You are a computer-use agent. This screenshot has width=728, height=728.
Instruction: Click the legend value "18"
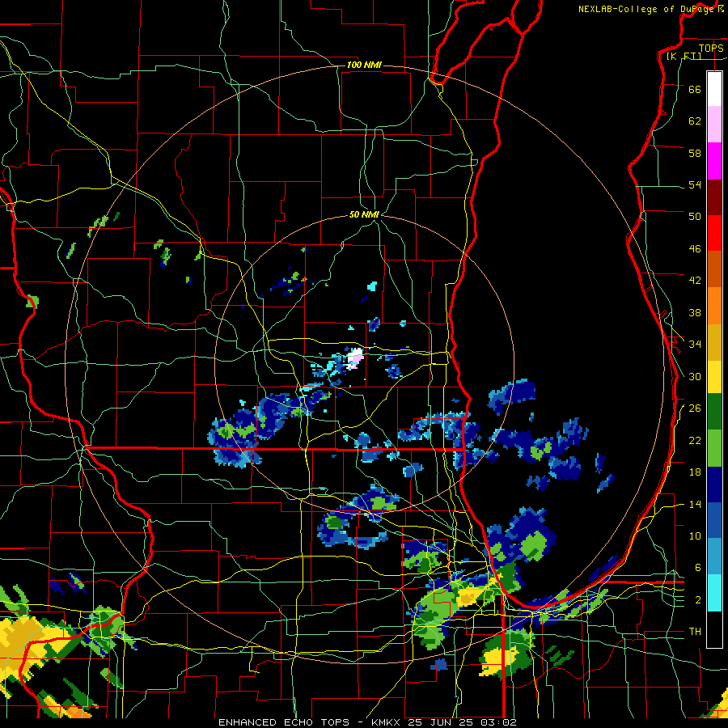pos(695,472)
